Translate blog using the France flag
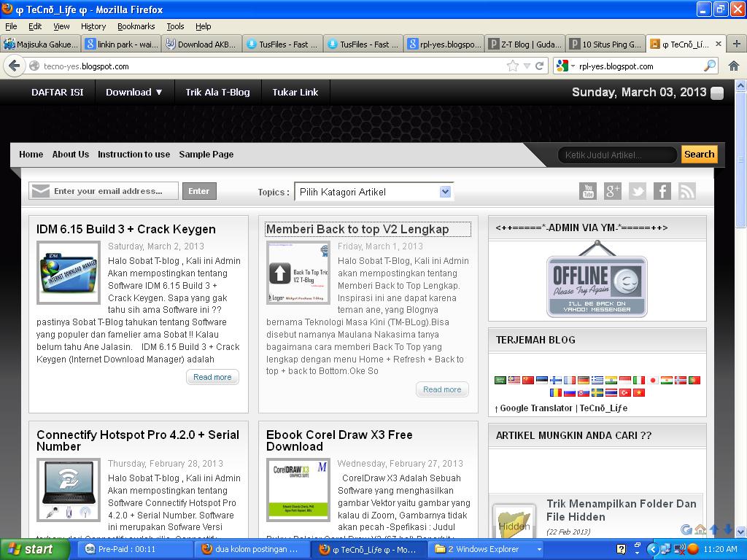Screen dimensions: 747x560 (x=570, y=380)
